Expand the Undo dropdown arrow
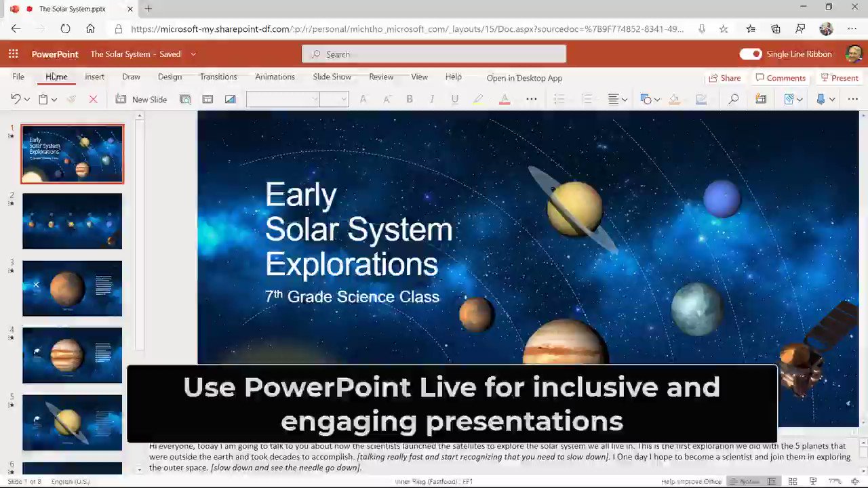The width and height of the screenshot is (868, 488). pos(27,100)
